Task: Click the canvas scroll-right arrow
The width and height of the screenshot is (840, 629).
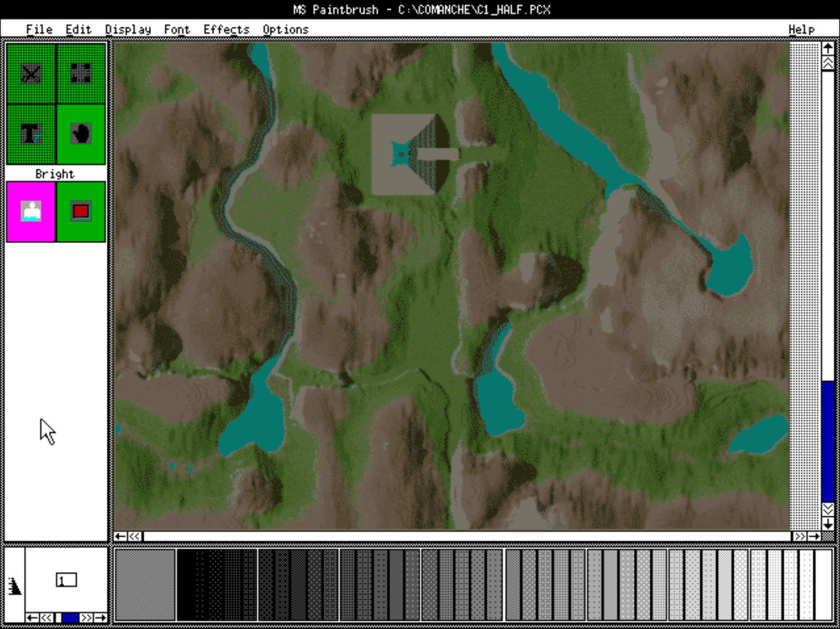Action: click(x=814, y=536)
